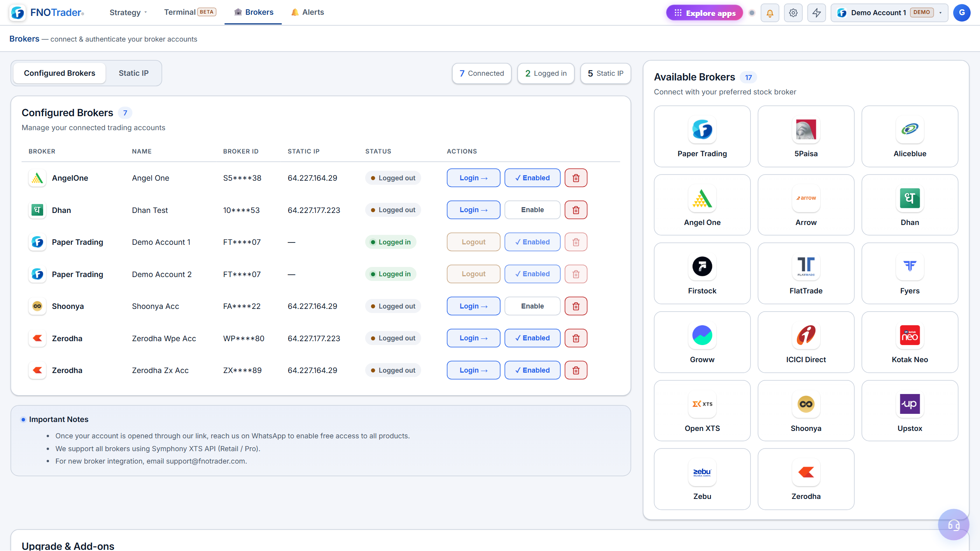
Task: Delete the AngelOne broker row
Action: click(576, 178)
